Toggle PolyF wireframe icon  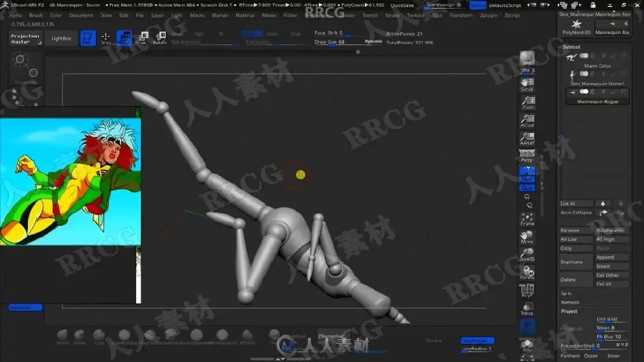click(527, 291)
